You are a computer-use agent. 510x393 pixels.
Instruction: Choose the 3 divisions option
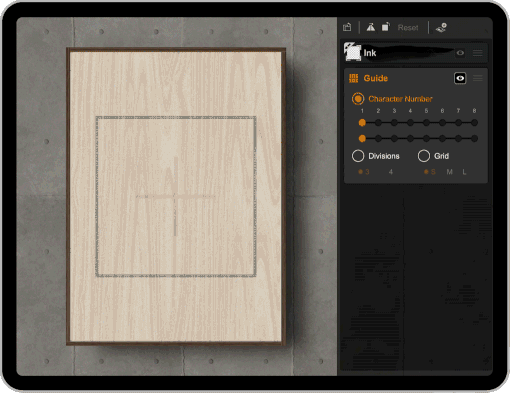point(364,172)
